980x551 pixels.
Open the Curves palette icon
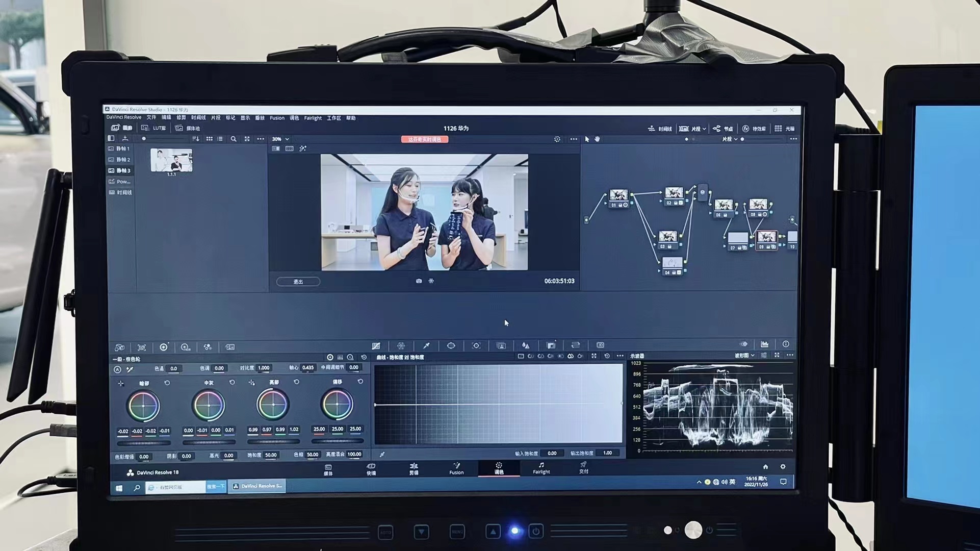[376, 346]
